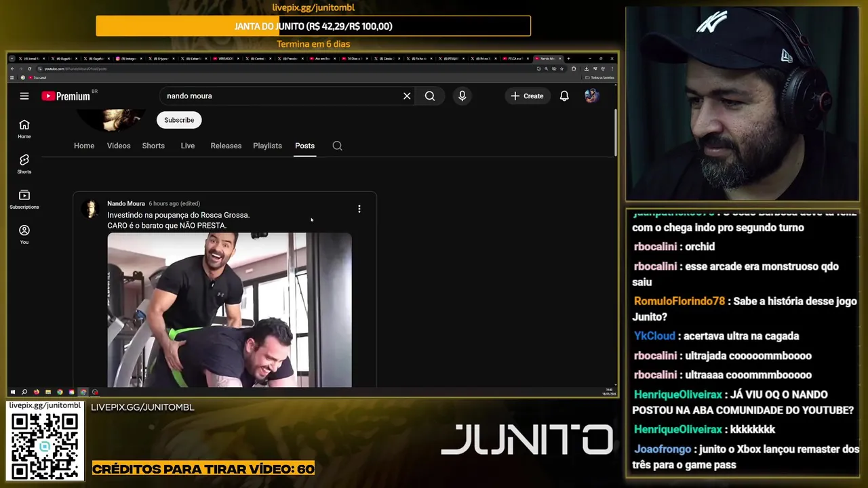Image resolution: width=868 pixels, height=488 pixels.
Task: Open Firefox from the taskbar
Action: coord(37,392)
